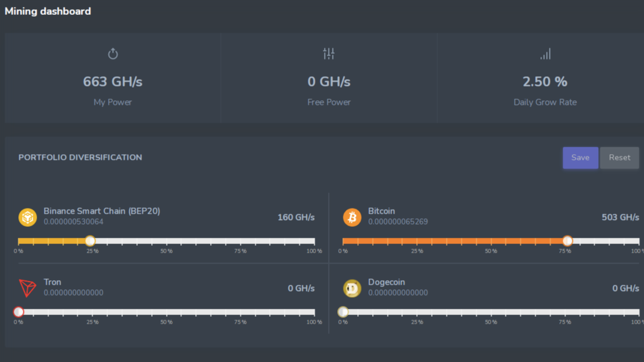This screenshot has width=644, height=362.
Task: Click the Binance Smart Chain slider handle
Action: 90,241
